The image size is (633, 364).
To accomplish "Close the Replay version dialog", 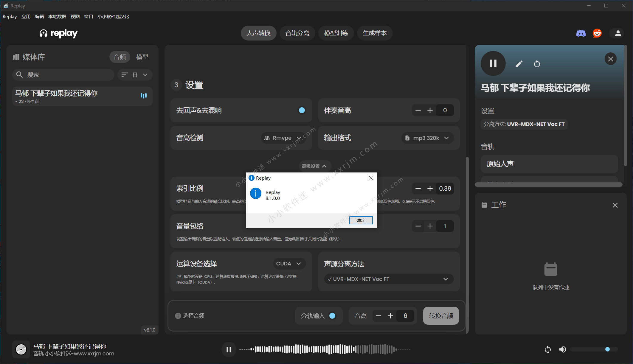I will [x=370, y=178].
